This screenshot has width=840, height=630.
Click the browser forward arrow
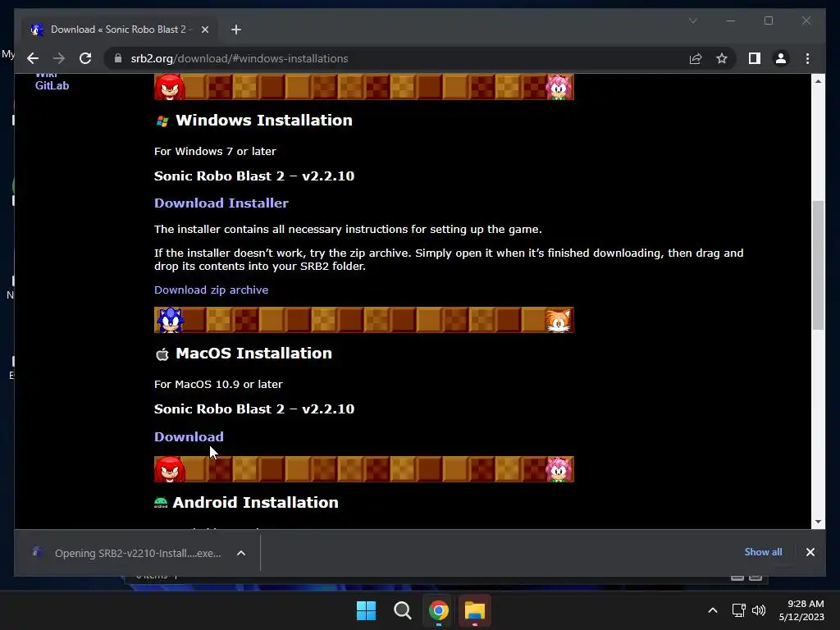59,58
